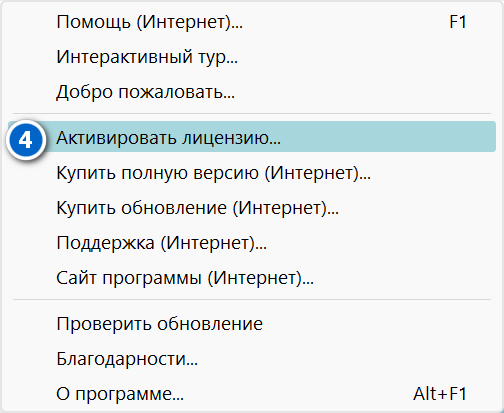Click the F1 shortcut label beside Помощь
504x413 pixels.
click(x=458, y=22)
